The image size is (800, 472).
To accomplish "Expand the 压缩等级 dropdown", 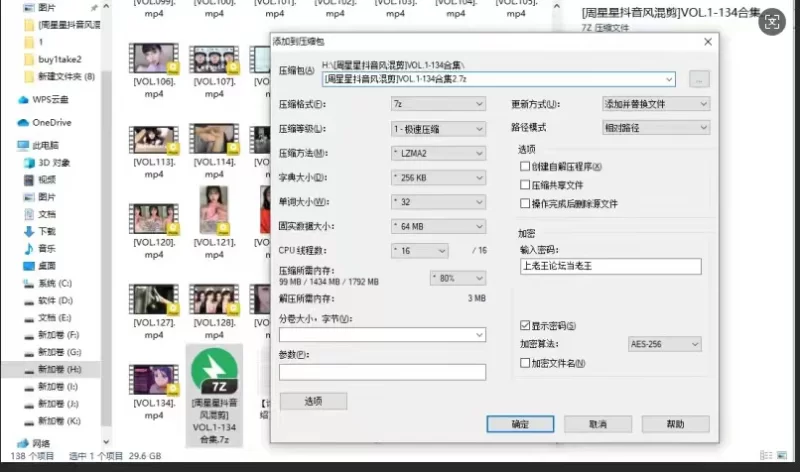I will (x=437, y=129).
